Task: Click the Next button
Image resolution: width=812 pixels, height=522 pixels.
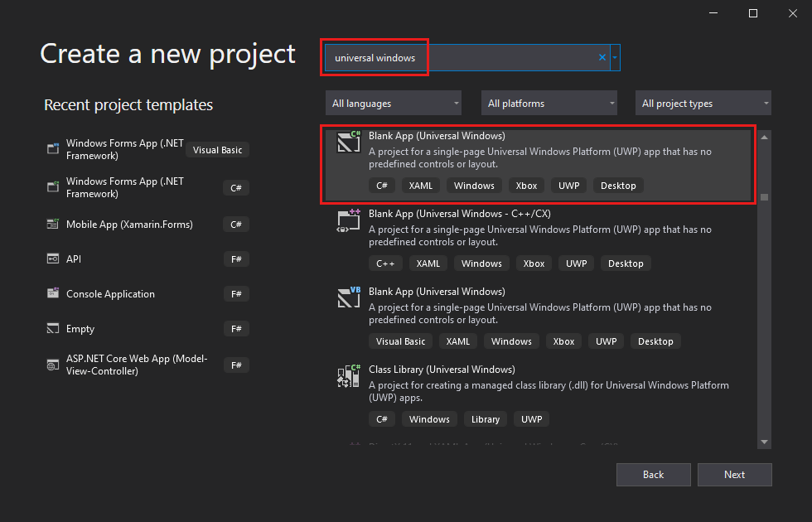Action: (x=734, y=474)
